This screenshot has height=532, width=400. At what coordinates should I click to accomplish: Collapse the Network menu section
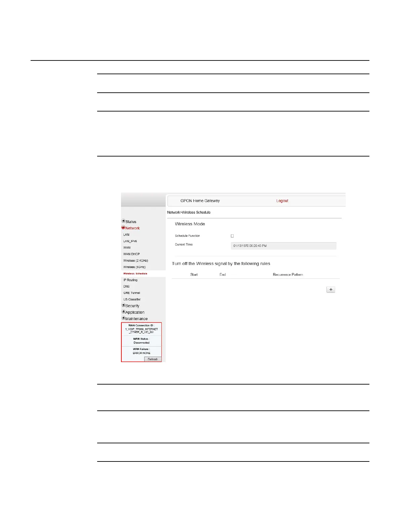click(x=131, y=228)
